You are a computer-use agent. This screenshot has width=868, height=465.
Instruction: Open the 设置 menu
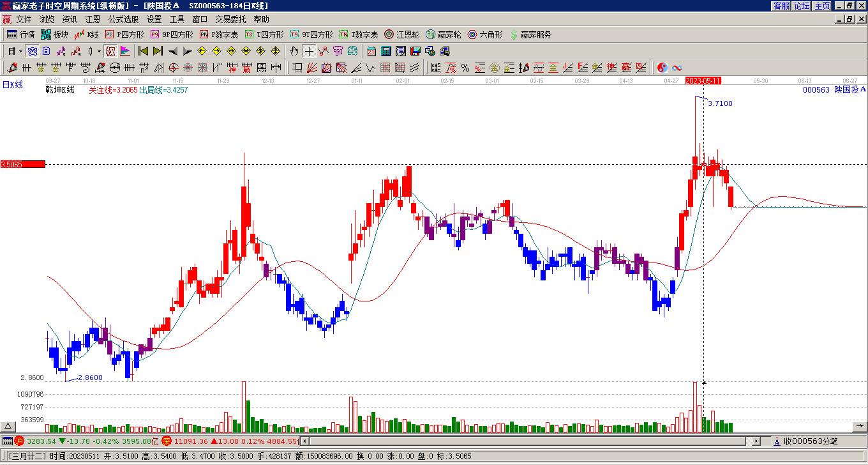tap(154, 19)
